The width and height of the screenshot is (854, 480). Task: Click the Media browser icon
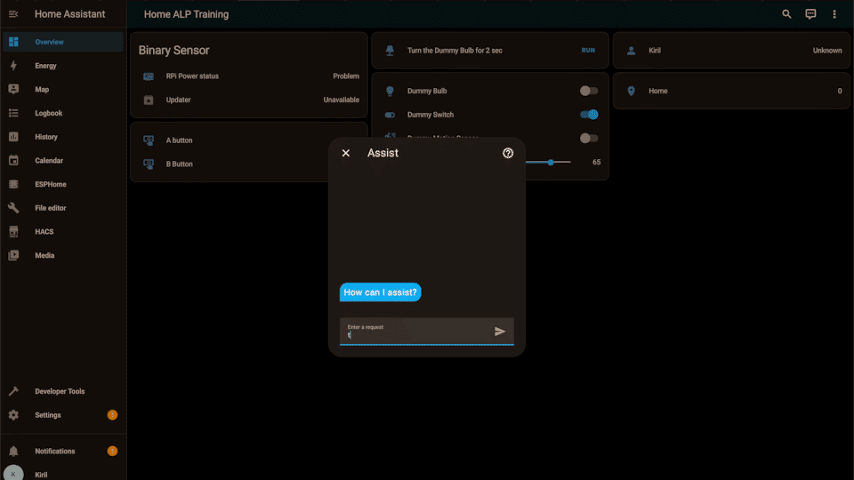(14, 256)
